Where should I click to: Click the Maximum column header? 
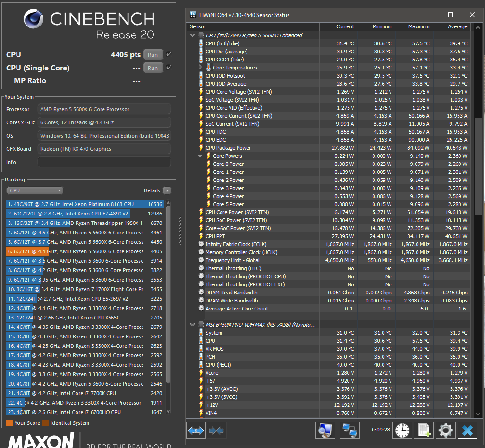414,26
